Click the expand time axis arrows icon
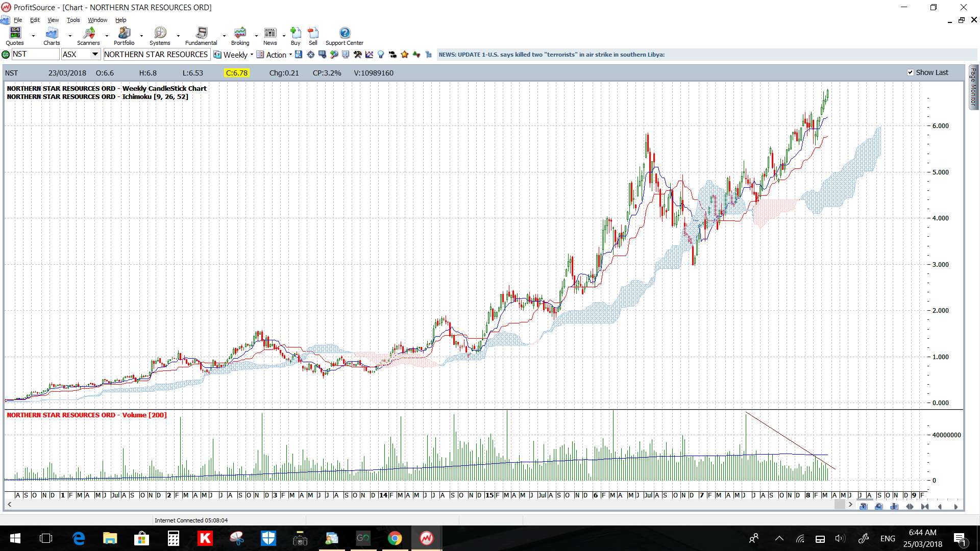 (x=910, y=507)
